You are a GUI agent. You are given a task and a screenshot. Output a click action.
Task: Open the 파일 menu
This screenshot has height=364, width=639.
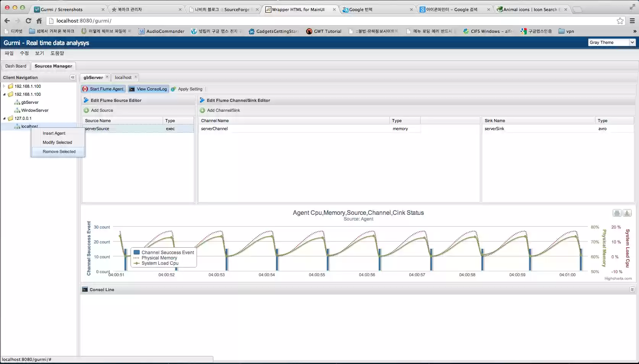pyautogui.click(x=9, y=53)
